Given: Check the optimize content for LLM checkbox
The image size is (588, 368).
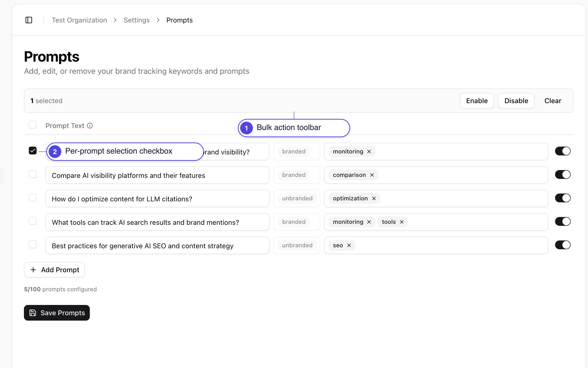Looking at the screenshot, I should [33, 197].
